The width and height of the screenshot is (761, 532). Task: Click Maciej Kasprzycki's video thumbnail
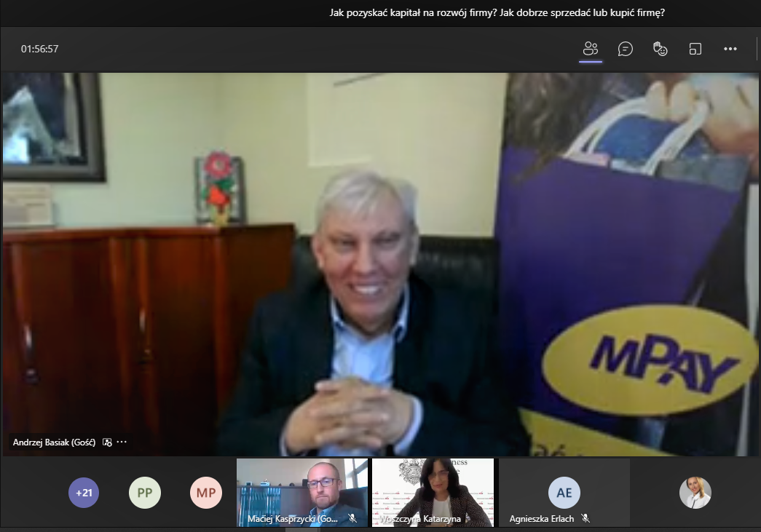pos(301,488)
